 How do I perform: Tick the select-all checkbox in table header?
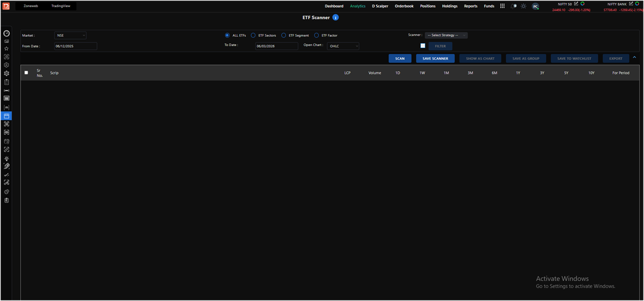pos(26,72)
